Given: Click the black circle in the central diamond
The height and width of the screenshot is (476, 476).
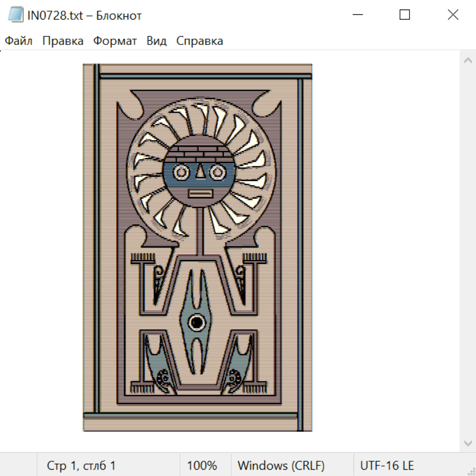Looking at the screenshot, I should [x=197, y=322].
